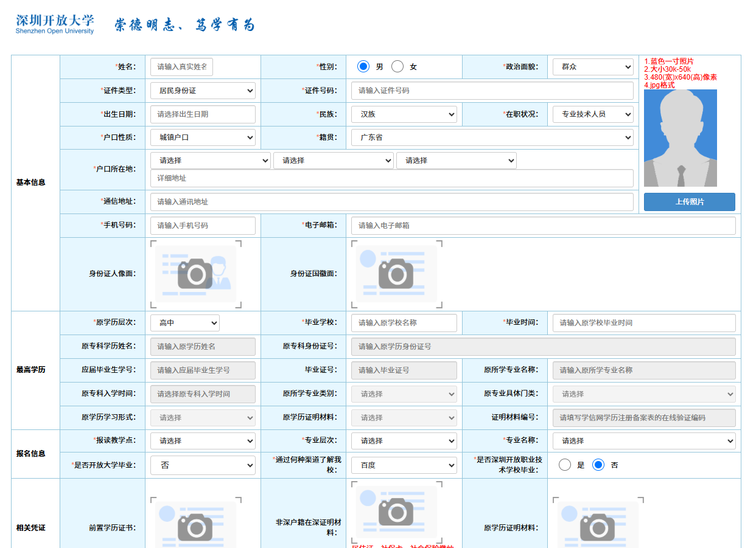Viewport: 756px width, 548px height.
Task: Focus the 出生日期 date input field
Action: 203,114
